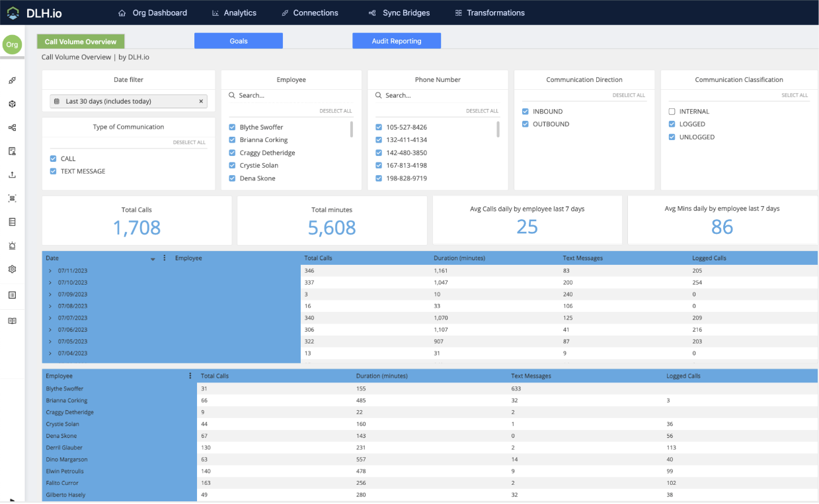The image size is (819, 504).
Task: Uncheck Blythe Swoffer in the Employee filter
Action: (233, 127)
